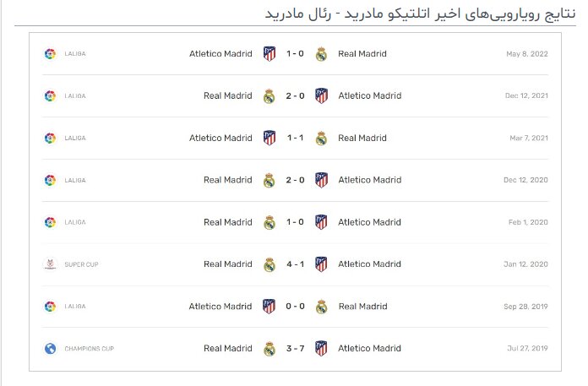Click the Super Cup logo icon
The height and width of the screenshot is (386, 588).
(50, 264)
